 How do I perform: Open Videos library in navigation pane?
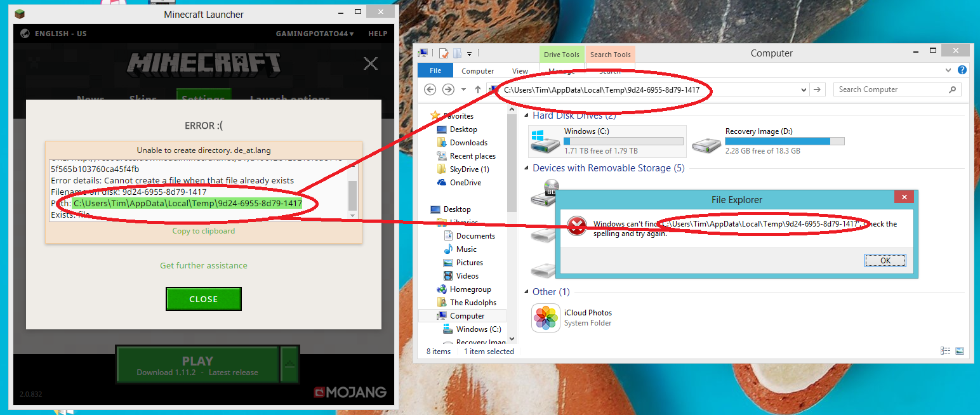pos(467,276)
